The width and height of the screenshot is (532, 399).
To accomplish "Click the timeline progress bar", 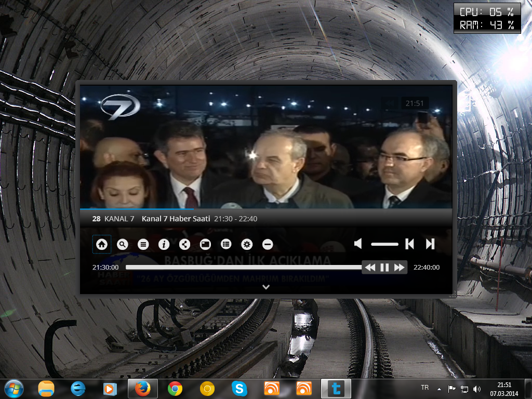I will coord(243,267).
